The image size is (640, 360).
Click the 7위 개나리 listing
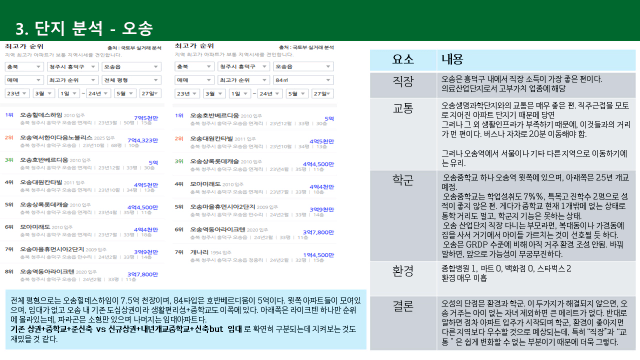pos(254,256)
